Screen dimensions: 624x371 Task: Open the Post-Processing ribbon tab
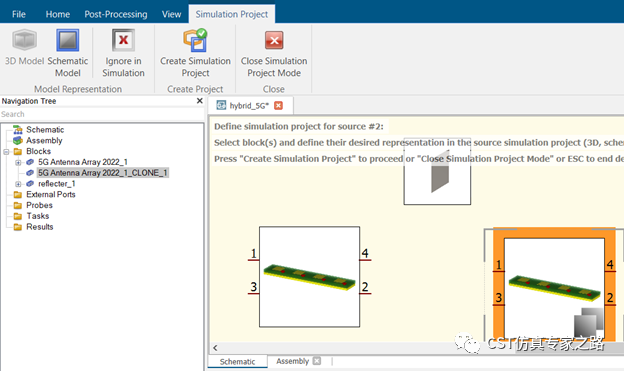[x=116, y=14]
